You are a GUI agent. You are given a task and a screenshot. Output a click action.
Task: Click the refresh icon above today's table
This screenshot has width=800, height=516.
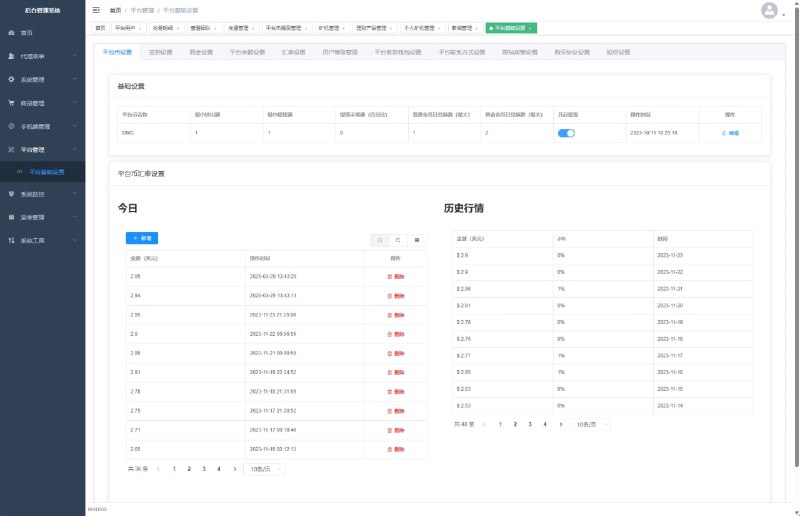(398, 239)
